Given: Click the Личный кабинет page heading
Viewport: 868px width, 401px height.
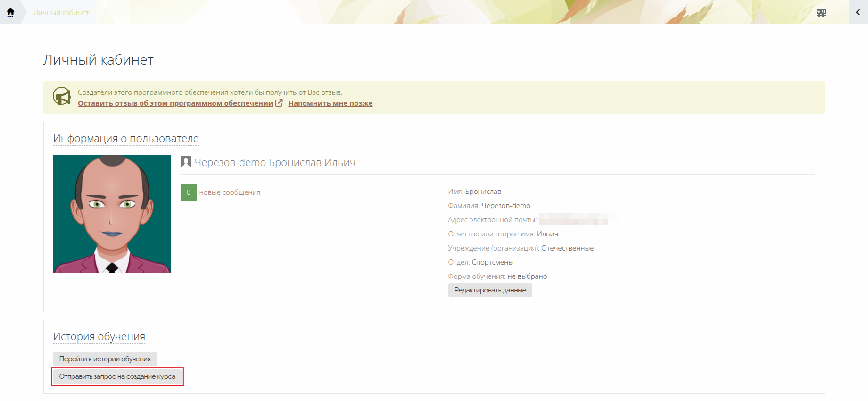Looking at the screenshot, I should (99, 60).
